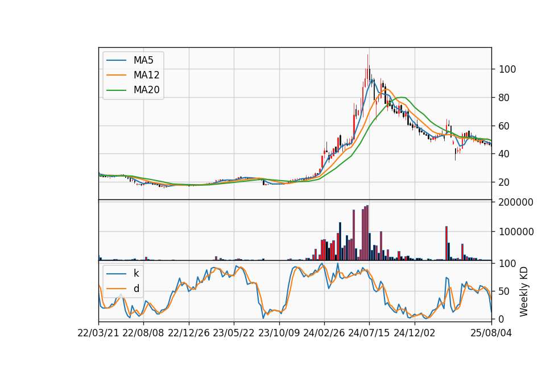Click the 22/12/26 date tick label

point(189,333)
